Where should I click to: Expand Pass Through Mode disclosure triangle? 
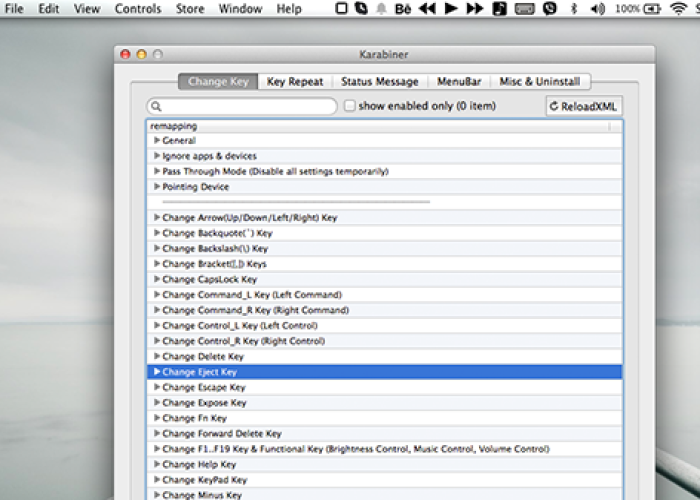point(157,171)
